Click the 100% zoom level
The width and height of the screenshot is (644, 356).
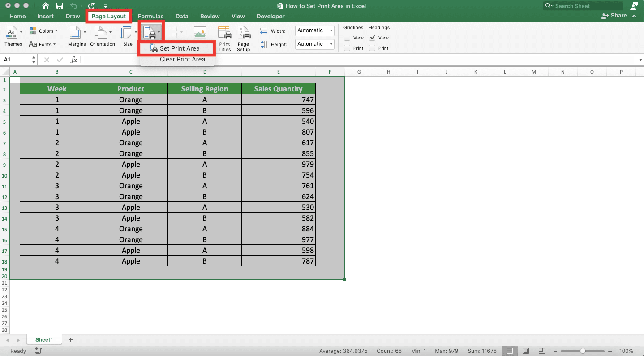click(x=626, y=351)
